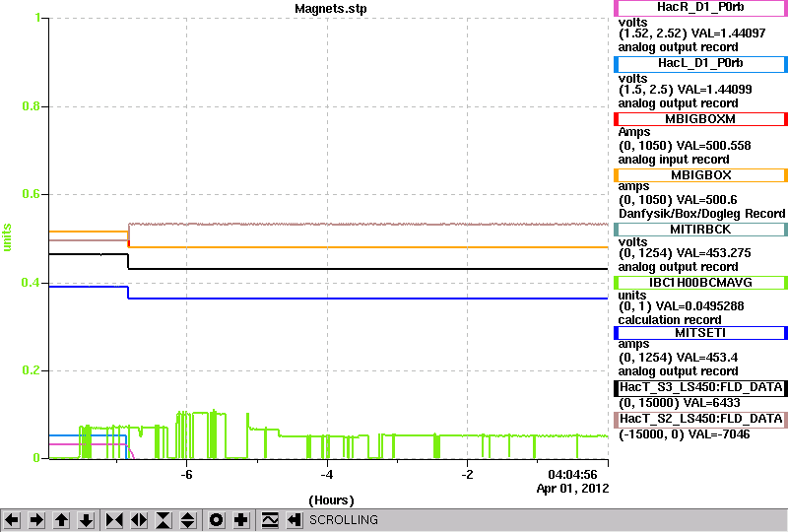The width and height of the screenshot is (788, 532).
Task: Click the (Hours) x-axis label
Action: tap(331, 500)
